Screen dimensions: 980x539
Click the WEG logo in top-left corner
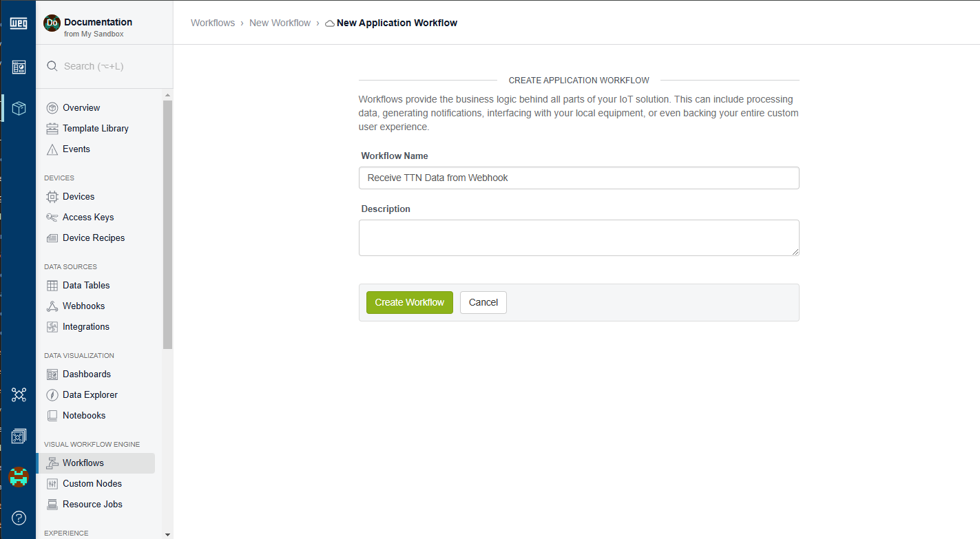coord(18,23)
